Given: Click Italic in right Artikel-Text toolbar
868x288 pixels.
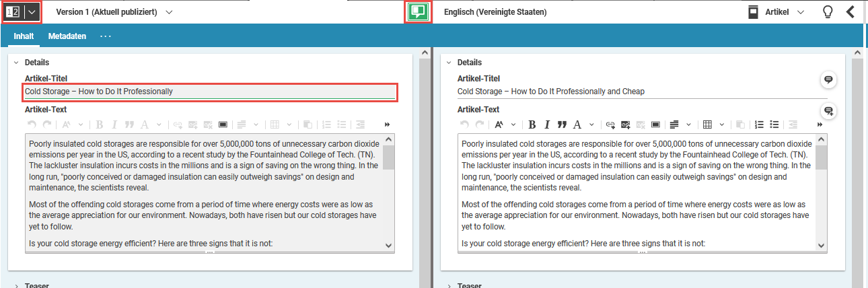Looking at the screenshot, I should point(547,124).
